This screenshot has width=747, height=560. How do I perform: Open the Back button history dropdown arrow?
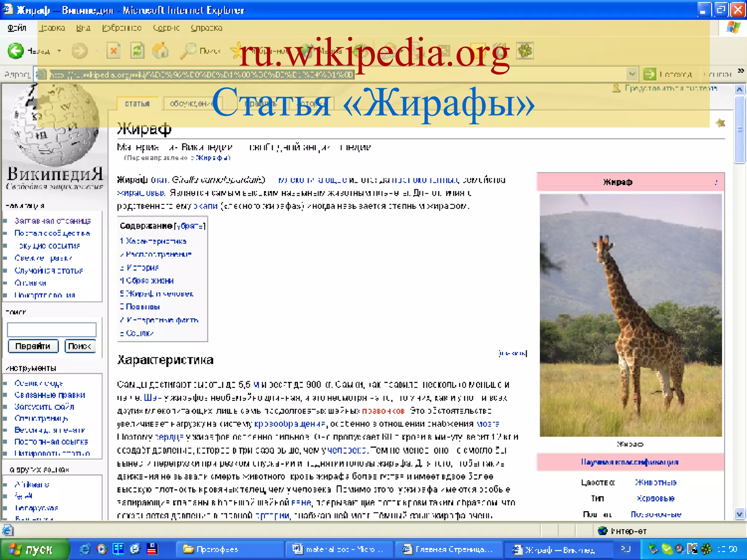click(59, 51)
